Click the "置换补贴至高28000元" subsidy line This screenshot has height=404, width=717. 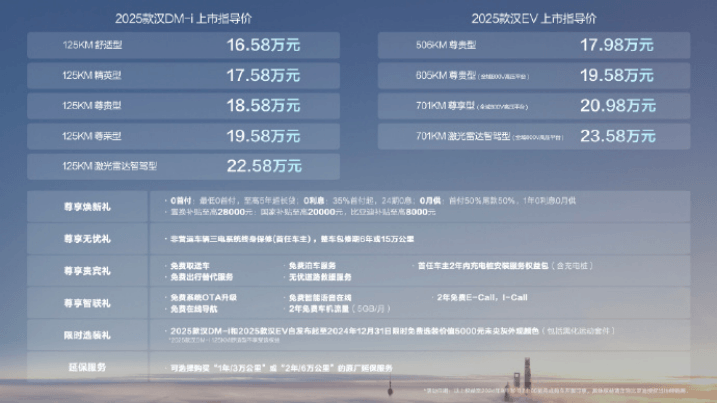[x=303, y=212]
